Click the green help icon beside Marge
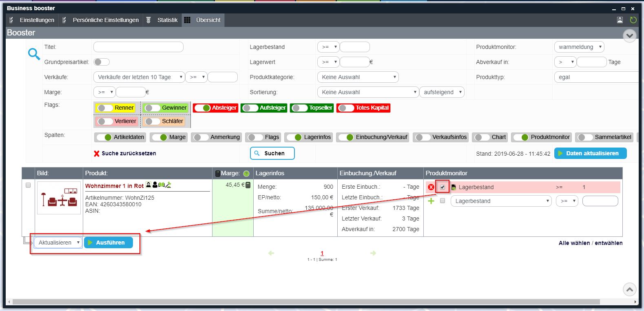This screenshot has height=311, width=644. (246, 174)
